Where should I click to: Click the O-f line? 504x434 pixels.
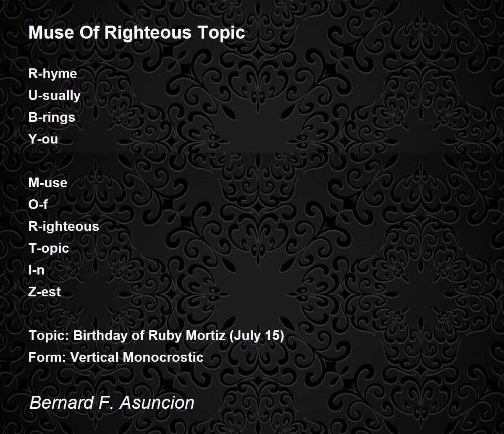tap(38, 205)
